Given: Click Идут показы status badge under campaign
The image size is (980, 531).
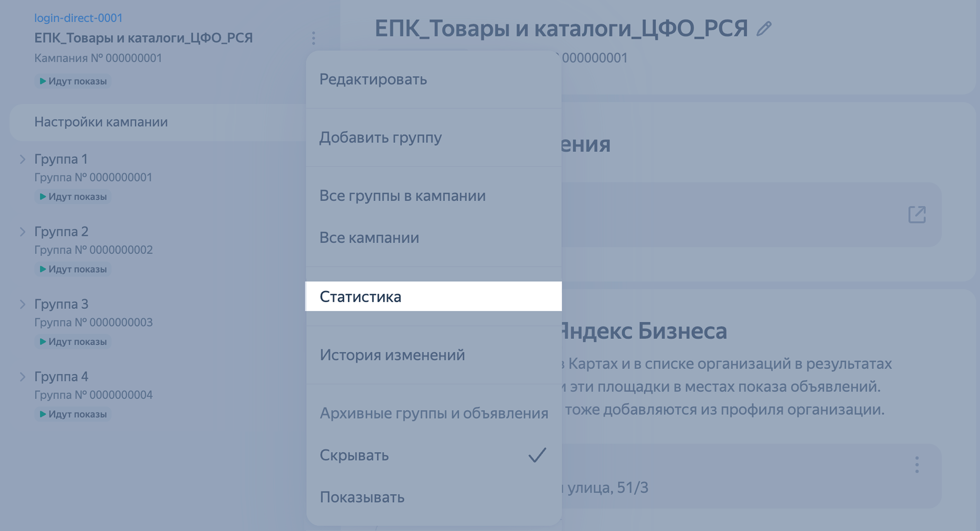Looking at the screenshot, I should (x=73, y=81).
